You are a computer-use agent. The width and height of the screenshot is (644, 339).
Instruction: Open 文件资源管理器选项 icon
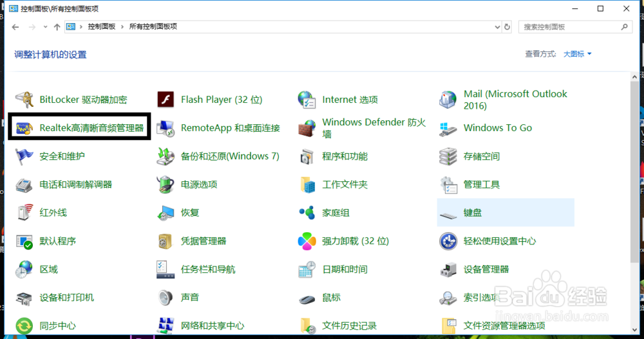coord(449,326)
